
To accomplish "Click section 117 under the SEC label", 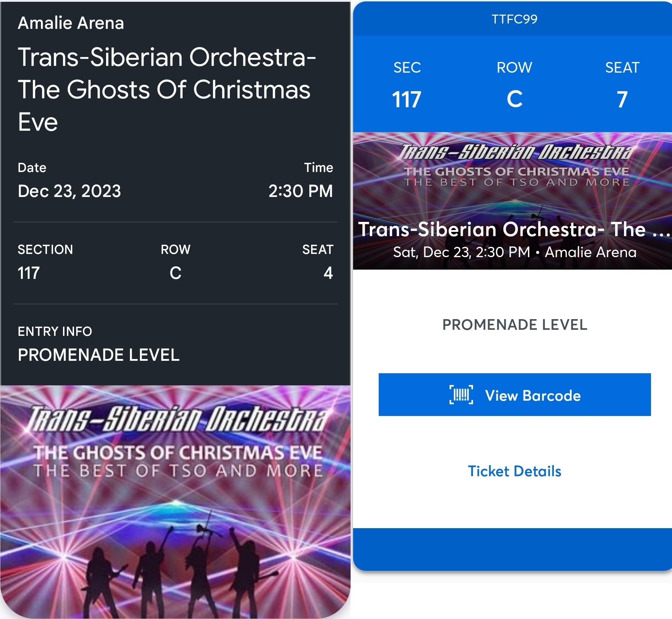I will 406,99.
